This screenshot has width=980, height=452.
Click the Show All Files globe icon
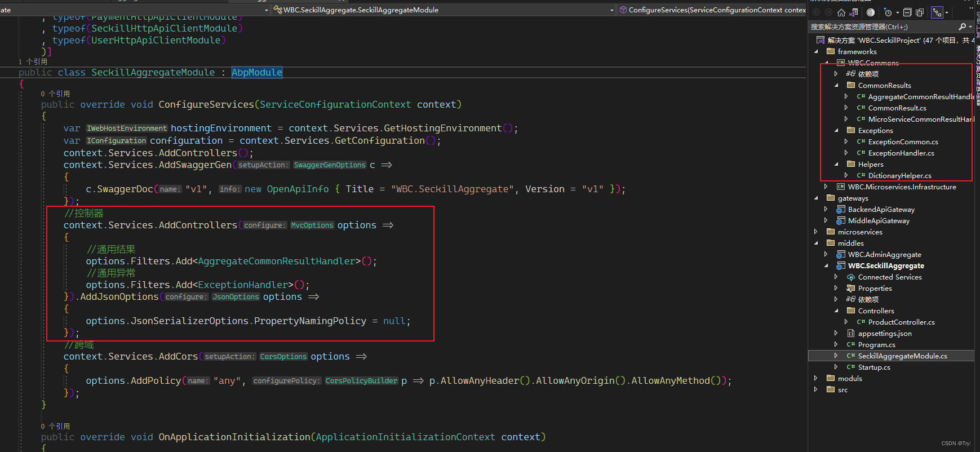pos(871,12)
